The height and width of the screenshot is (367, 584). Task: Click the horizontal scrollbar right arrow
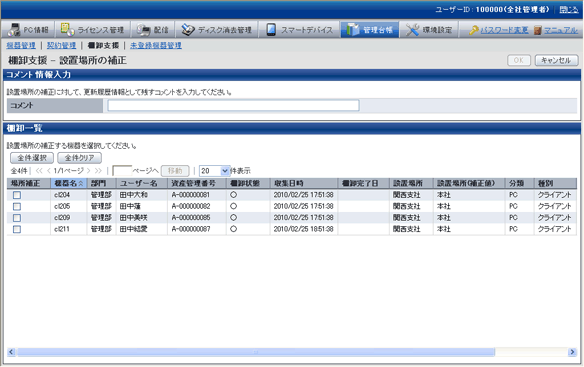click(572, 352)
